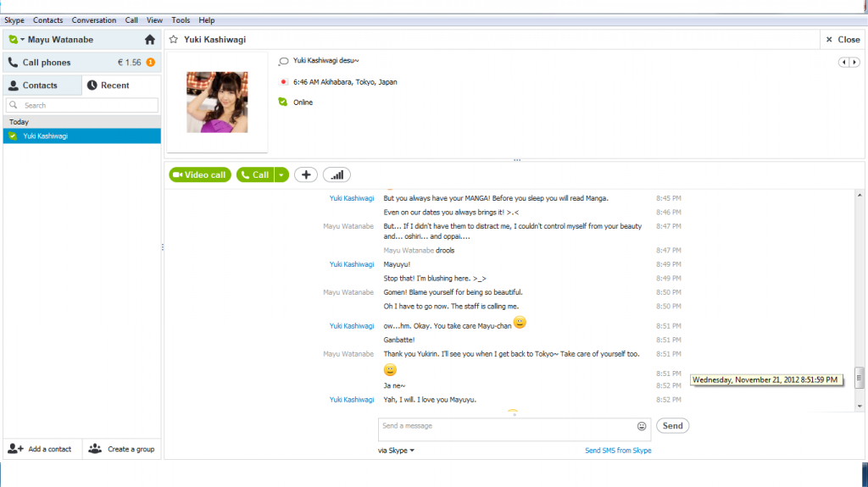Open the Contacts menu
Viewport: 868px width, 487px height.
(47, 20)
